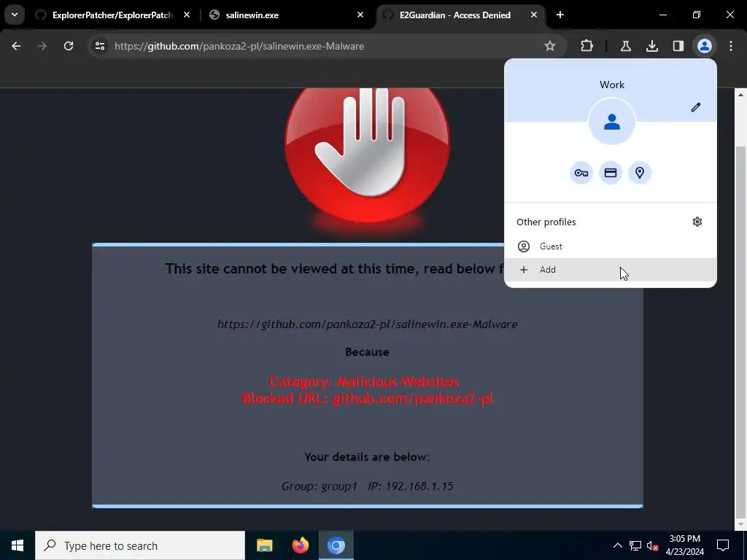This screenshot has height=560, width=747.
Task: Click the scrollbar down arrow
Action: click(x=740, y=524)
